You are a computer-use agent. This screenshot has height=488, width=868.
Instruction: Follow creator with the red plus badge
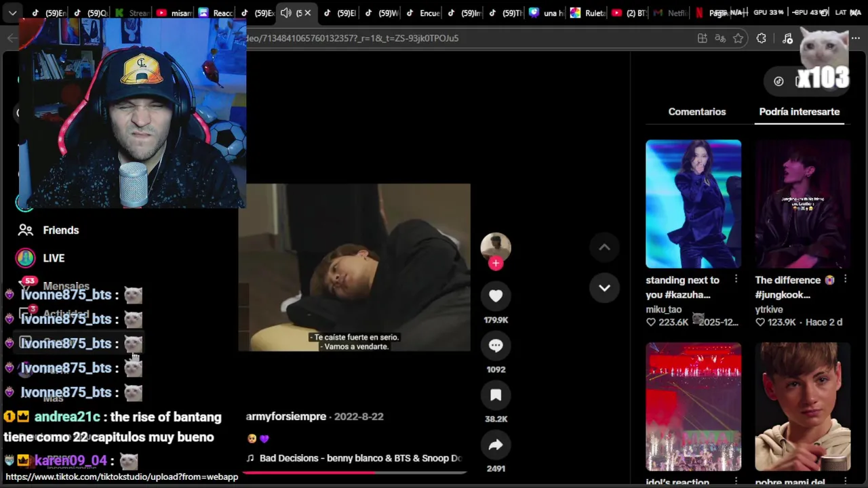point(496,264)
